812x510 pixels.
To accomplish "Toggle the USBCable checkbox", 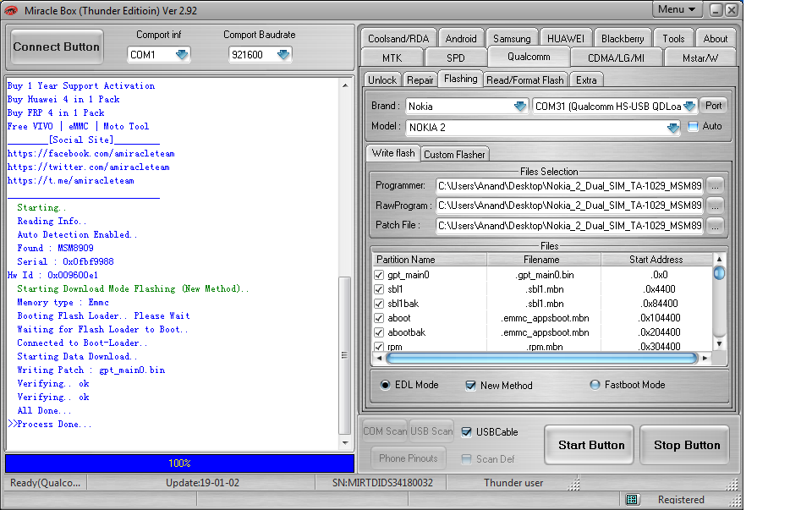I will [467, 432].
